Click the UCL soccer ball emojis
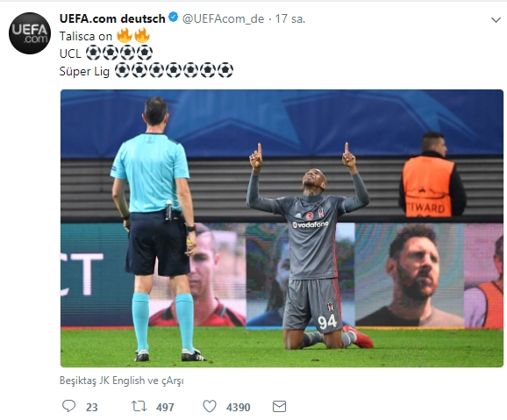Screen dimensions: 507x420 [119, 53]
